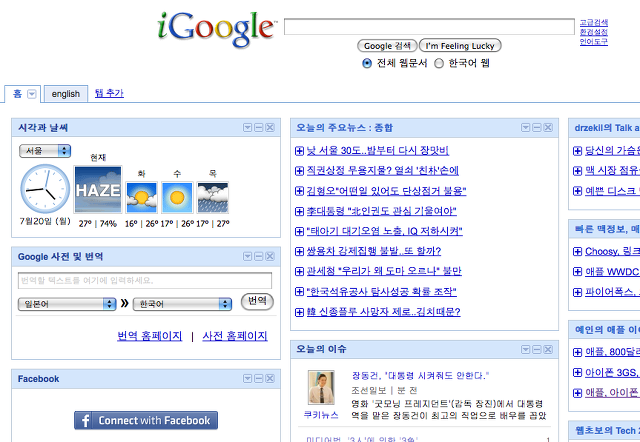The width and height of the screenshot is (640, 442).
Task: Switch to the english tab
Action: pyautogui.click(x=66, y=94)
